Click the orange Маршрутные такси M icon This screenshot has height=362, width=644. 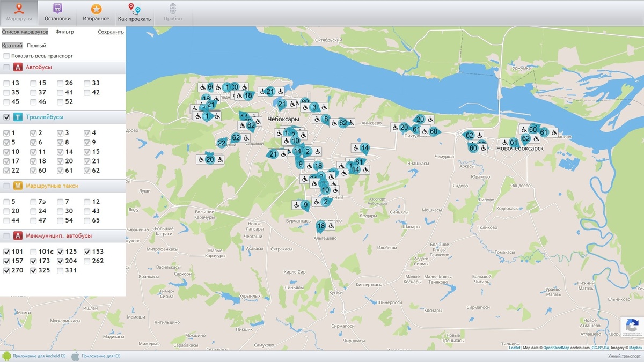(18, 186)
